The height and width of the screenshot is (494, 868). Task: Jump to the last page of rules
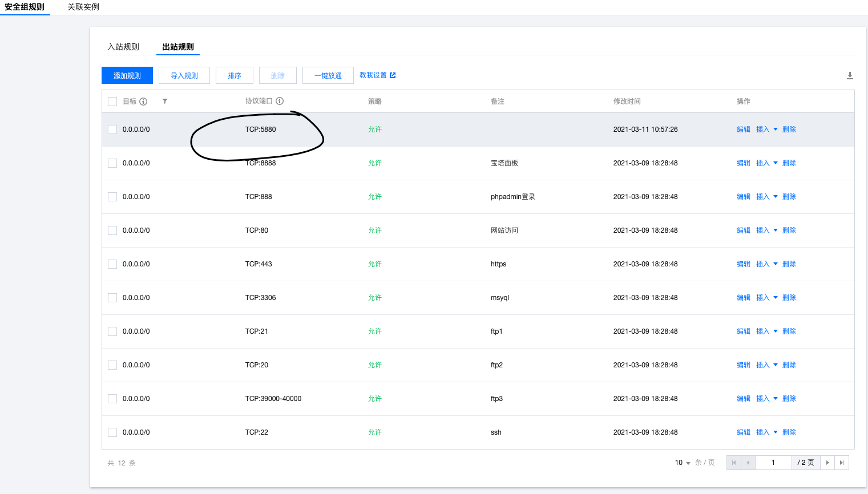[842, 463]
